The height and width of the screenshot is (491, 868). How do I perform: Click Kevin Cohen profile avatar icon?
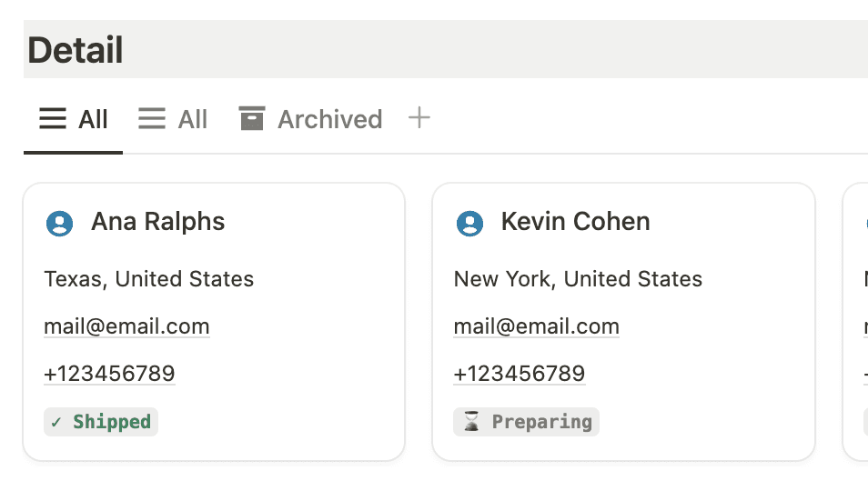[469, 223]
